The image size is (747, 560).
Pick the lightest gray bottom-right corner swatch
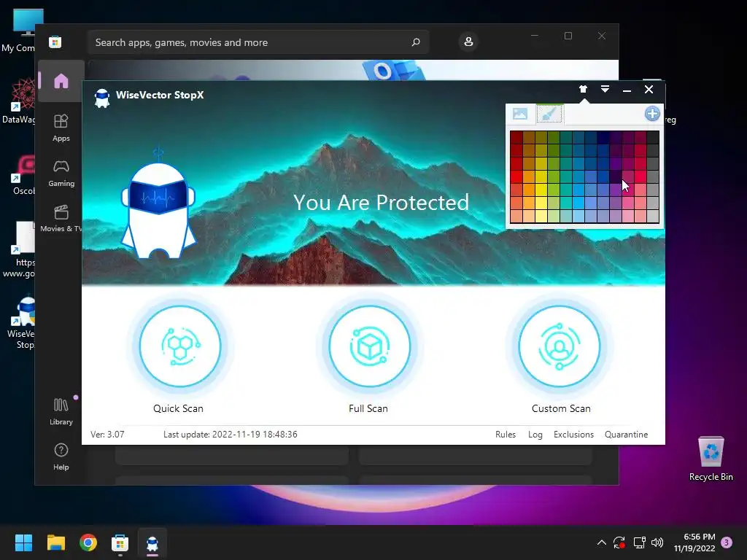653,216
